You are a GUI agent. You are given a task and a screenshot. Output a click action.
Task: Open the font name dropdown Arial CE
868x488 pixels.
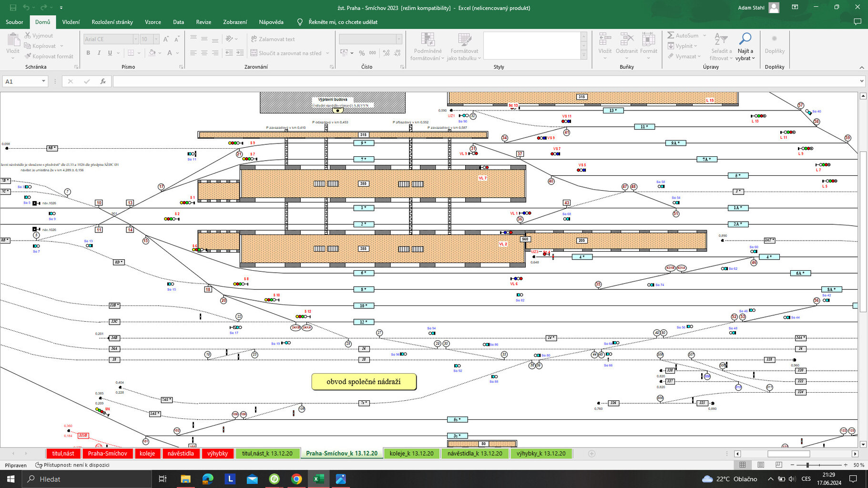click(135, 39)
